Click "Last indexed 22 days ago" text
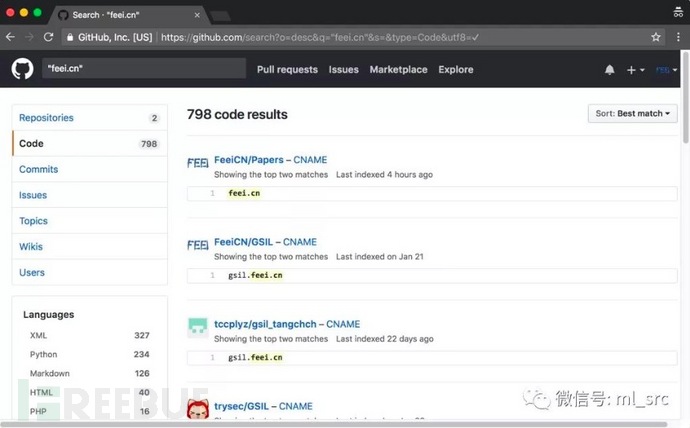This screenshot has height=428, width=690. (385, 339)
